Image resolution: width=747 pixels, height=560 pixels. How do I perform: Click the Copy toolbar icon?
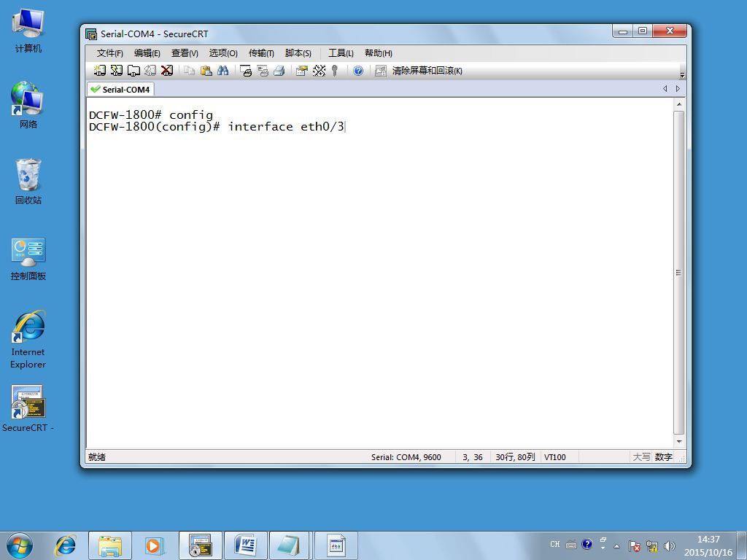189,71
